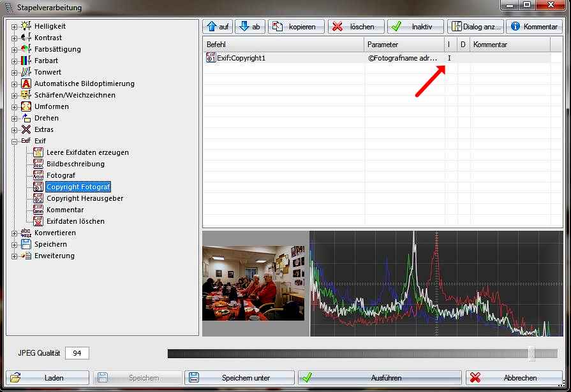Toggle the I flag of Exif:Copyright1 row
The height and width of the screenshot is (392, 571).
449,58
